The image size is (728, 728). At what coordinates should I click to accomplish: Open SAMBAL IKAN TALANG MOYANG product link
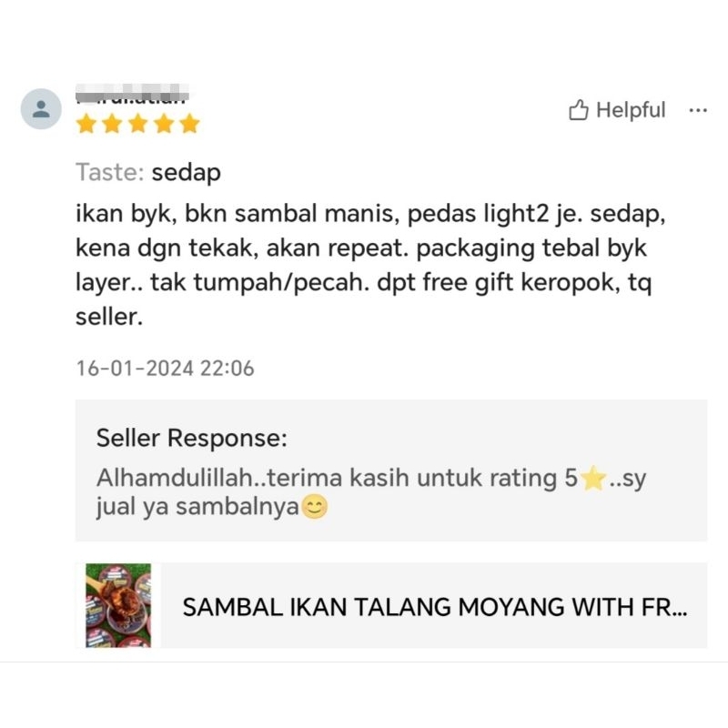(435, 607)
